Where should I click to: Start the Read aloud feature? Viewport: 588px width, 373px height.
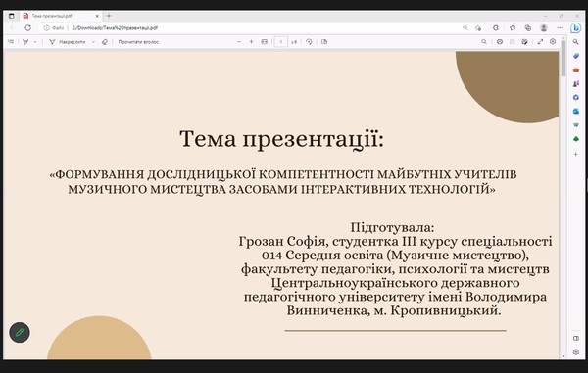pyautogui.click(x=138, y=42)
